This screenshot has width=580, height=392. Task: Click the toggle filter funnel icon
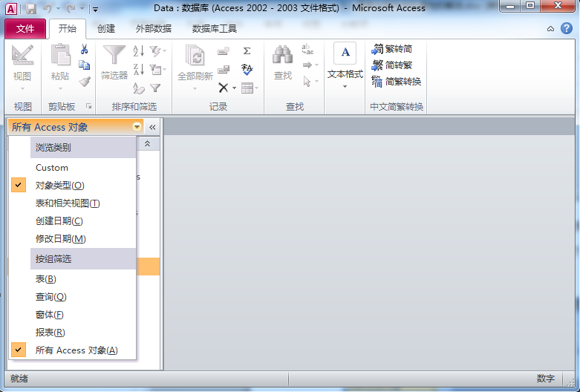coord(155,88)
